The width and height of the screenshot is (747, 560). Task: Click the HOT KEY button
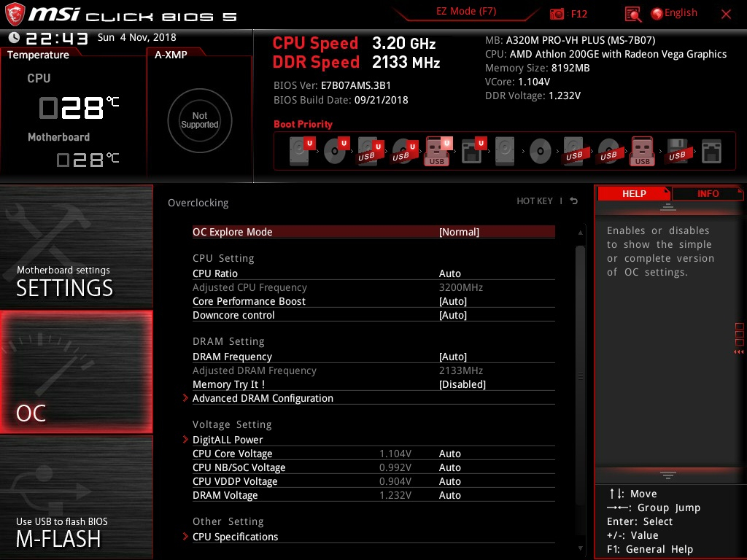click(x=535, y=201)
